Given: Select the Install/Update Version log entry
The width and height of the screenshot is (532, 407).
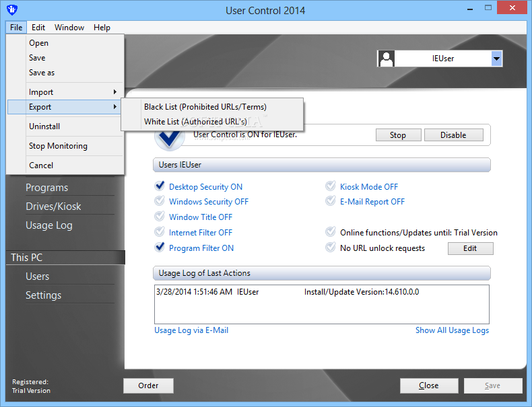Looking at the screenshot, I should point(288,292).
